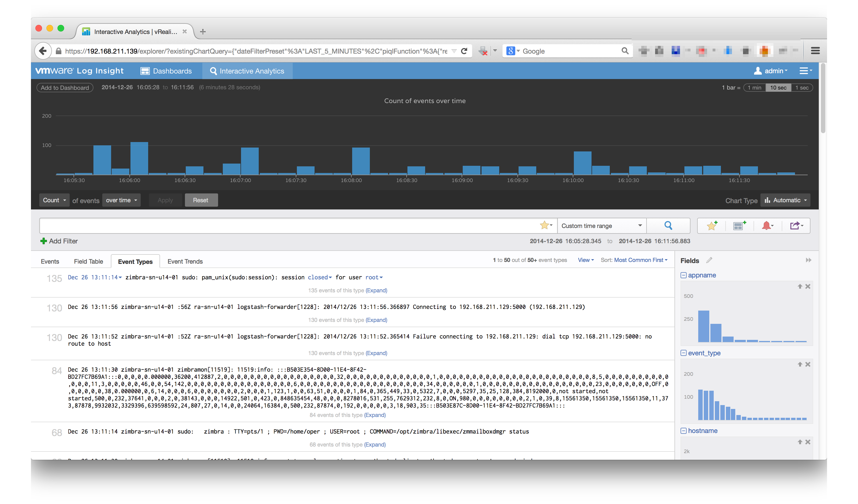
Task: Switch to the Events tab
Action: 50,261
